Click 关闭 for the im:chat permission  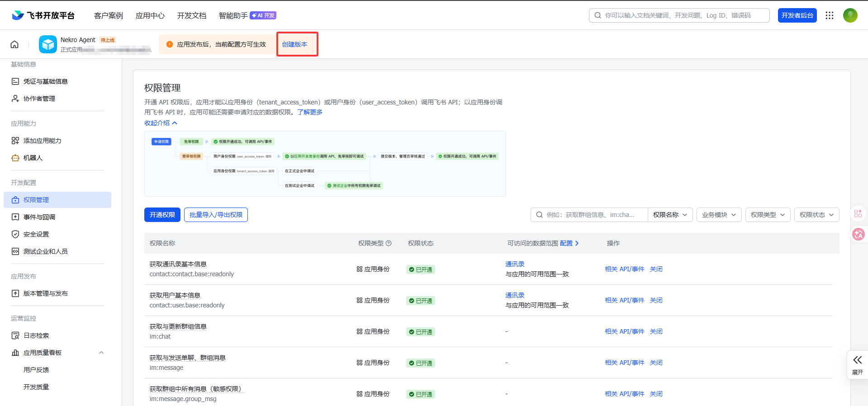[x=656, y=331]
